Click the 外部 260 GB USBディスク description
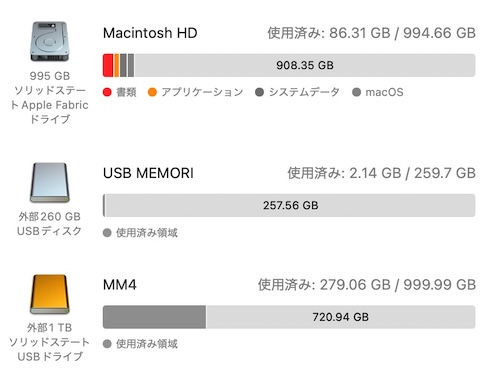Screen dimensions: 500x384 click(49, 224)
